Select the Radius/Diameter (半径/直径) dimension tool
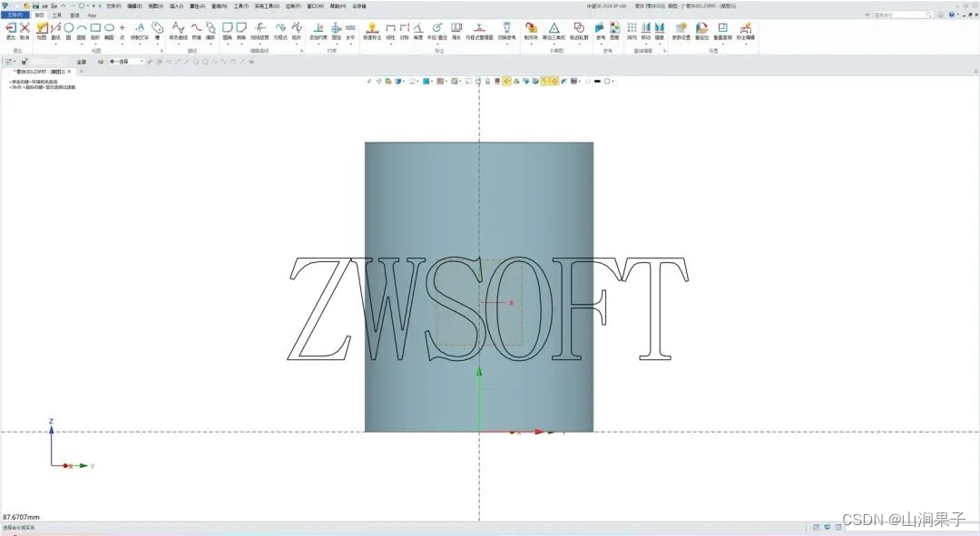 tap(436, 30)
